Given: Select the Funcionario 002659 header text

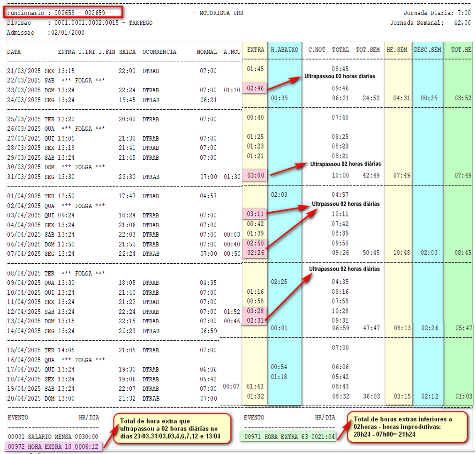Looking at the screenshot, I should (60, 13).
